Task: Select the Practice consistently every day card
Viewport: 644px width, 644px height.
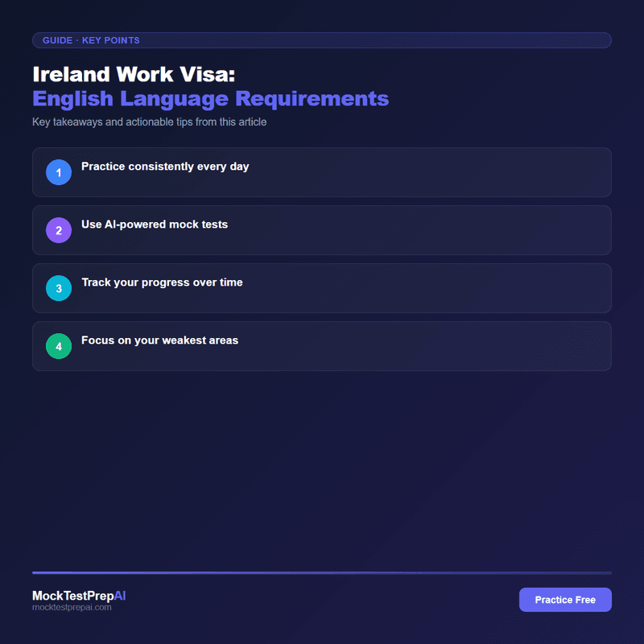Action: pyautogui.click(x=322, y=172)
